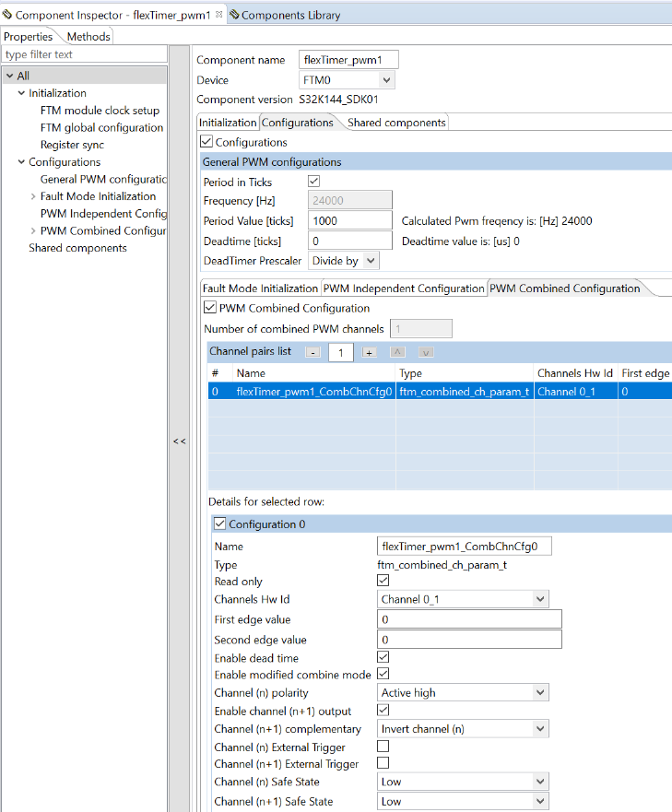
Task: Open DeadTimer Prescaler dropdown
Action: [371, 261]
